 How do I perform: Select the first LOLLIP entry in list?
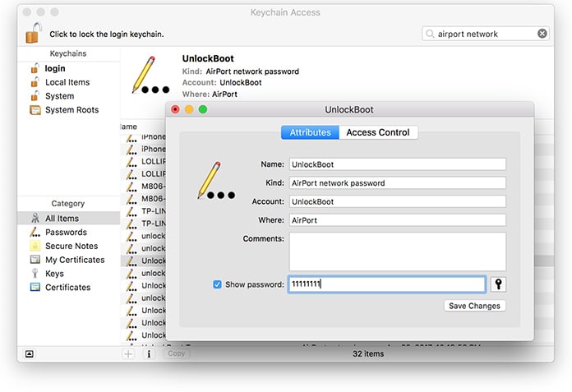click(x=143, y=162)
